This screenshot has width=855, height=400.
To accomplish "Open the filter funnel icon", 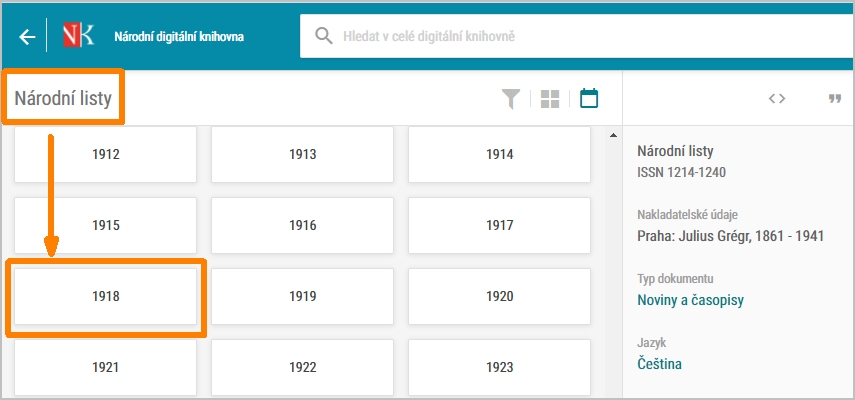I will click(x=511, y=99).
